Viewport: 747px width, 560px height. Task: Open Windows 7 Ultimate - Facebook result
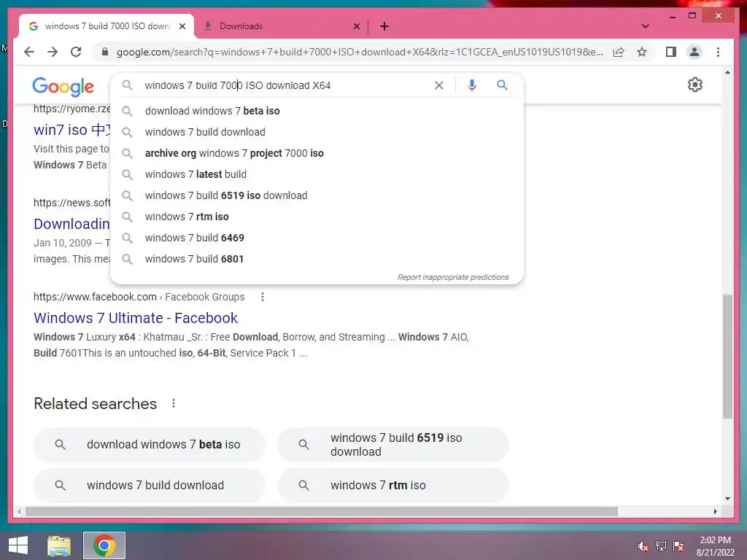(x=135, y=318)
